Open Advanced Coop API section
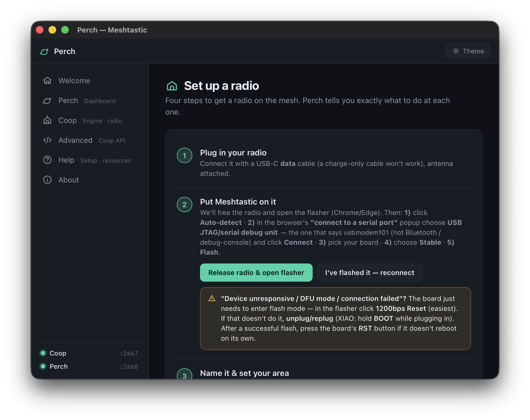530x420 pixels. click(90, 140)
